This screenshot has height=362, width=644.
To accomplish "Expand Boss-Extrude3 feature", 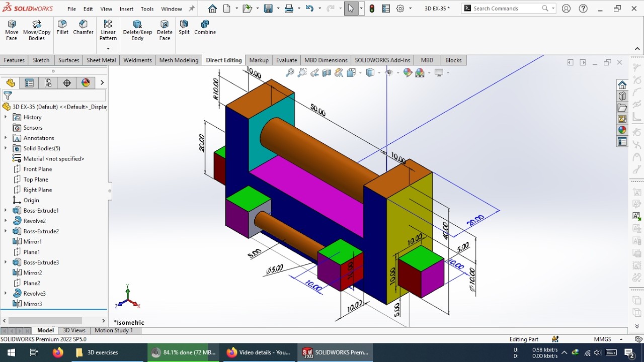I will [6, 262].
